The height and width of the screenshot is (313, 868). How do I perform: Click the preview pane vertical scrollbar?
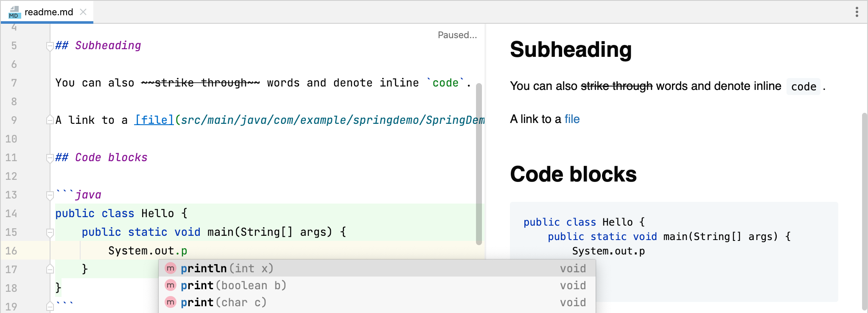tap(864, 211)
